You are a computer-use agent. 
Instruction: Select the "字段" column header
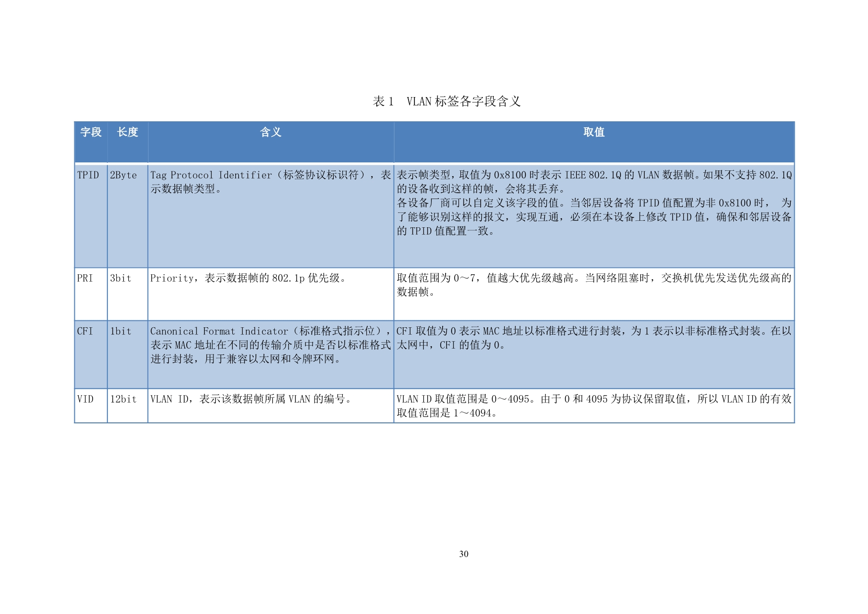[x=91, y=132]
